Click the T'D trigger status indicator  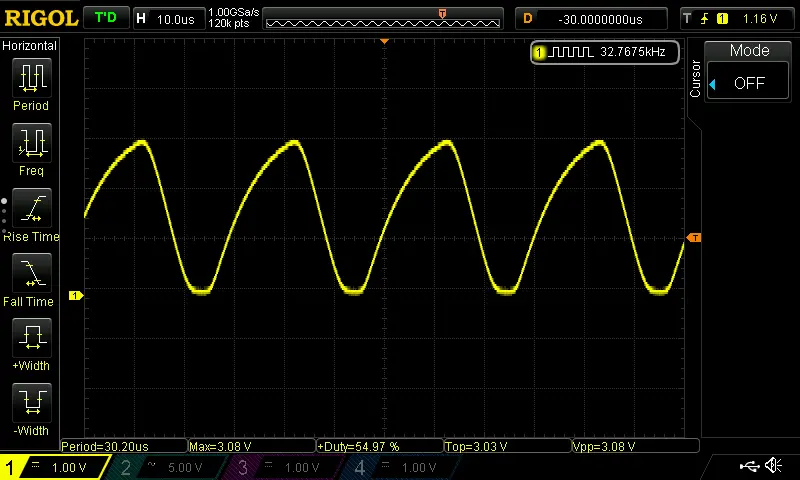pyautogui.click(x=104, y=18)
